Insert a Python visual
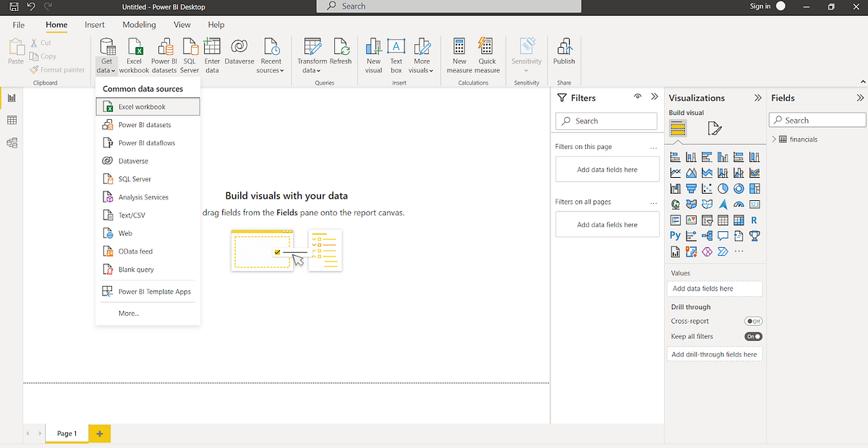The image size is (868, 448). point(674,236)
